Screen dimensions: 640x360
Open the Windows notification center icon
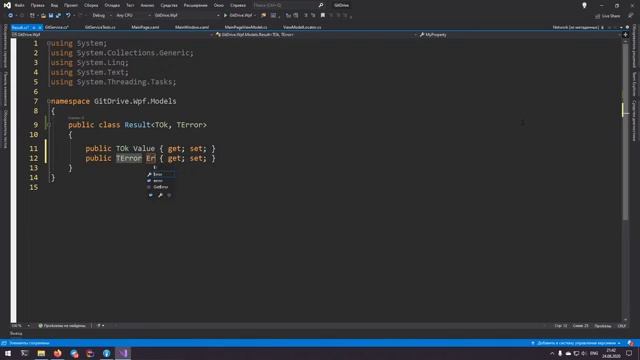pos(629,353)
